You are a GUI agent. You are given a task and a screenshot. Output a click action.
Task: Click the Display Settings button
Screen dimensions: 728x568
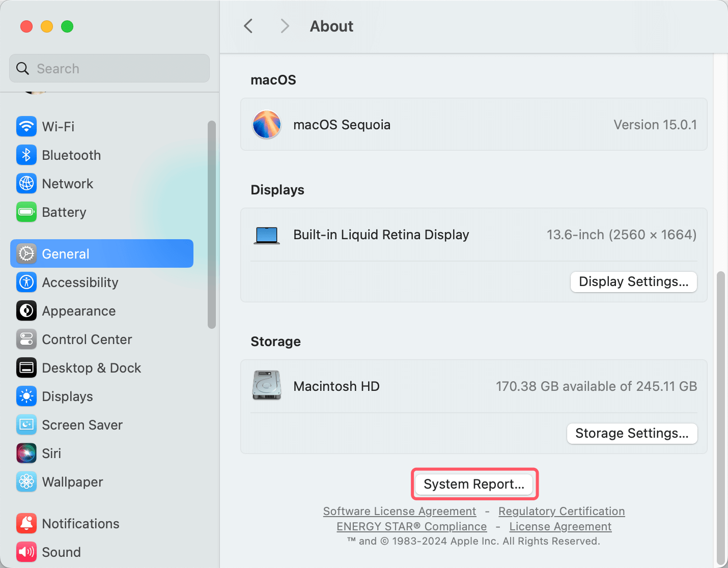tap(633, 281)
